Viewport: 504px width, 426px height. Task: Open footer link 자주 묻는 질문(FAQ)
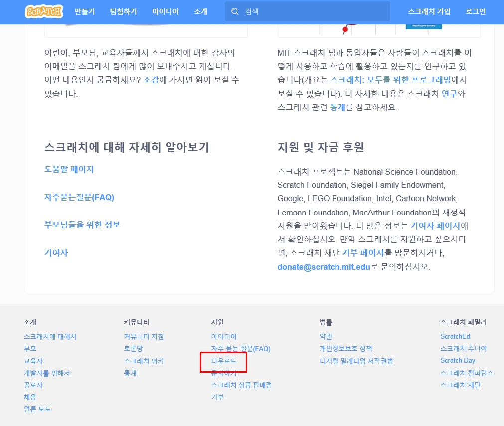pyautogui.click(x=241, y=349)
